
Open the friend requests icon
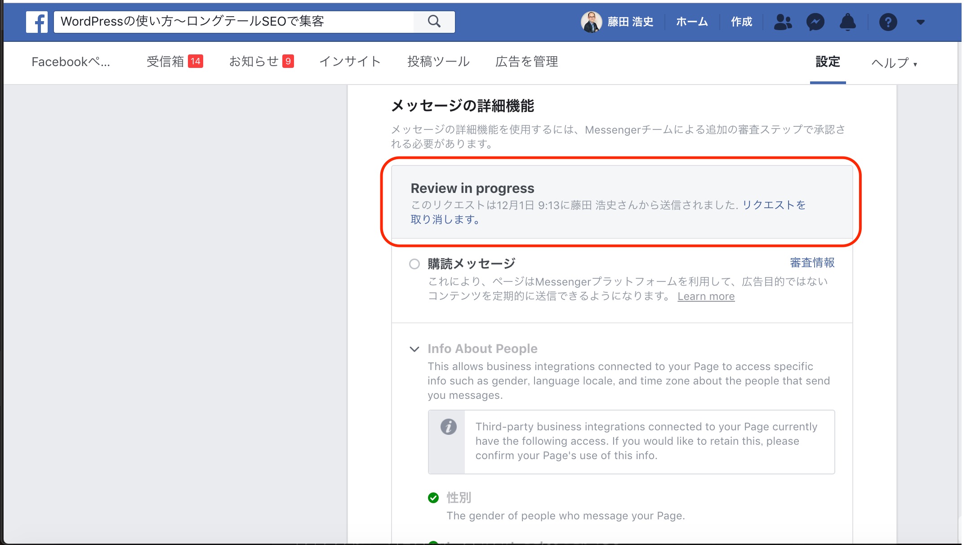point(783,22)
